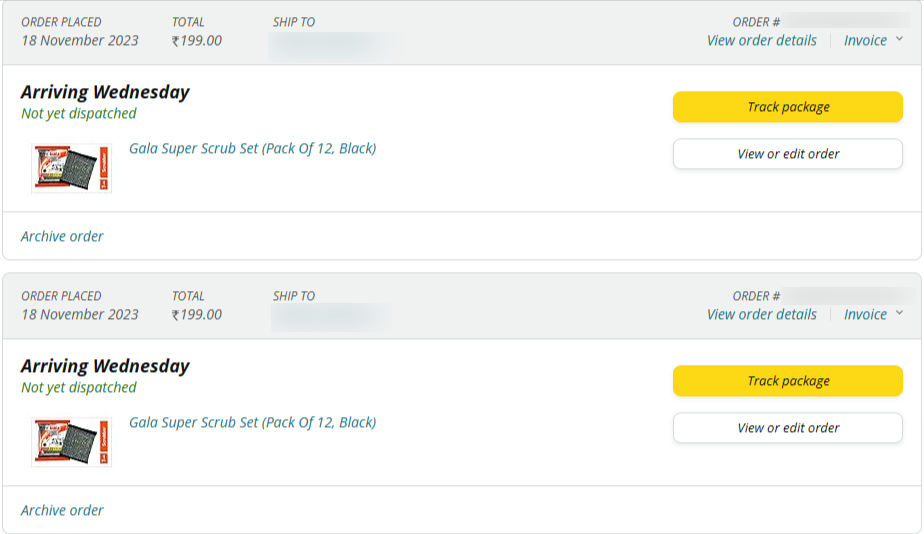Click the chevron arrow beside Invoice in bottom order
This screenshot has height=534, width=924.
(x=899, y=314)
